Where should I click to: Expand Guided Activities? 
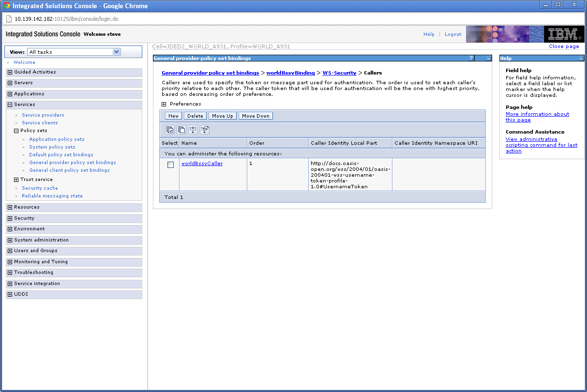(10, 72)
